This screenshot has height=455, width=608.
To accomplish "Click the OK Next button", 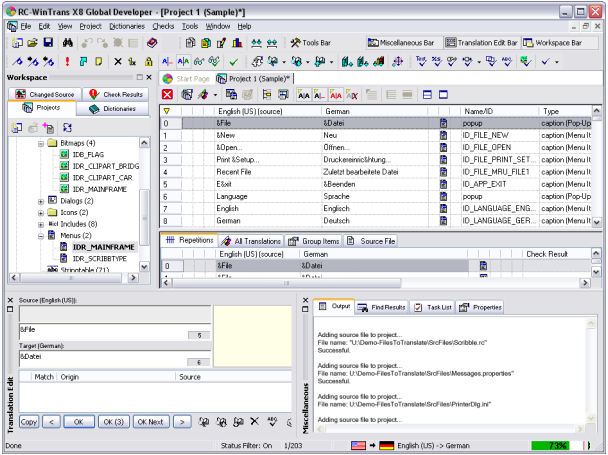I will click(151, 422).
